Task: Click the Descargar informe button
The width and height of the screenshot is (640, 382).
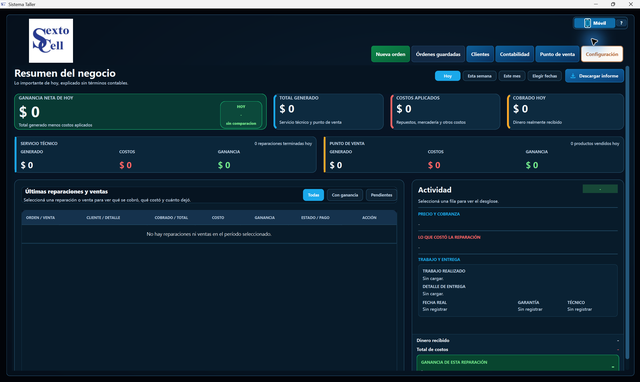Action: [x=594, y=76]
